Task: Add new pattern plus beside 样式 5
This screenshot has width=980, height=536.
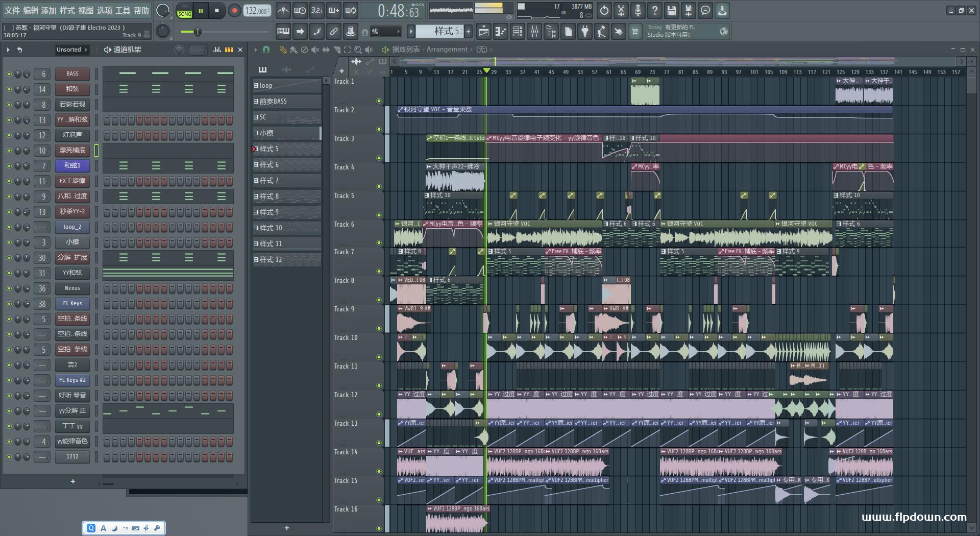Action: coord(468,32)
